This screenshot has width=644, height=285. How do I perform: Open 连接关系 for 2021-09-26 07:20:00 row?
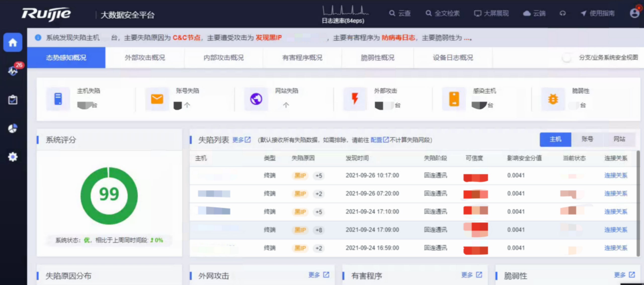tap(616, 194)
